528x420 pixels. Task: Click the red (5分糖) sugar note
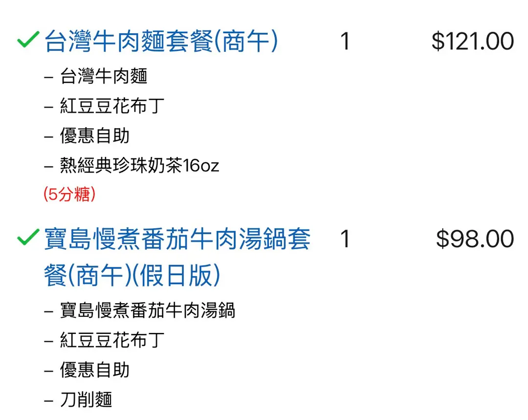pos(69,195)
